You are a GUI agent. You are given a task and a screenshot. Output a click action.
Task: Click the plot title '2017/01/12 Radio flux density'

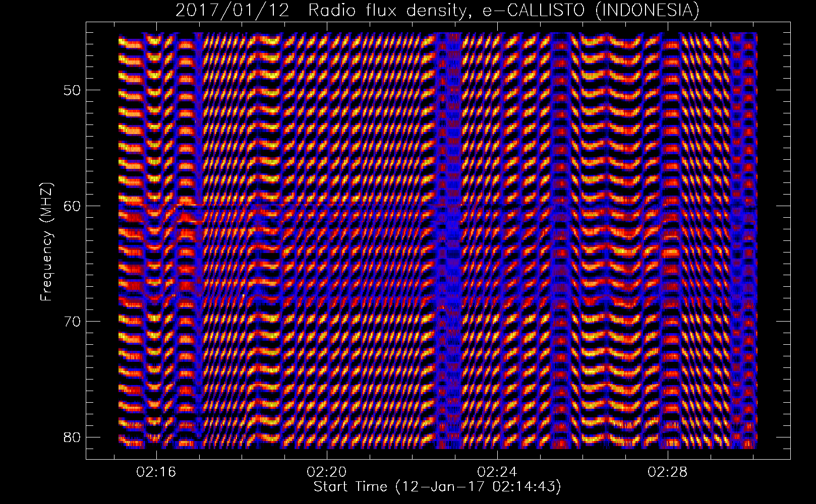click(437, 10)
